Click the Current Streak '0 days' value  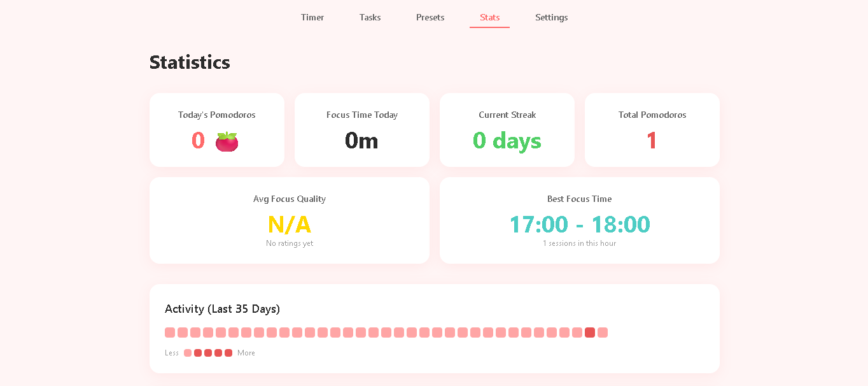tap(507, 141)
